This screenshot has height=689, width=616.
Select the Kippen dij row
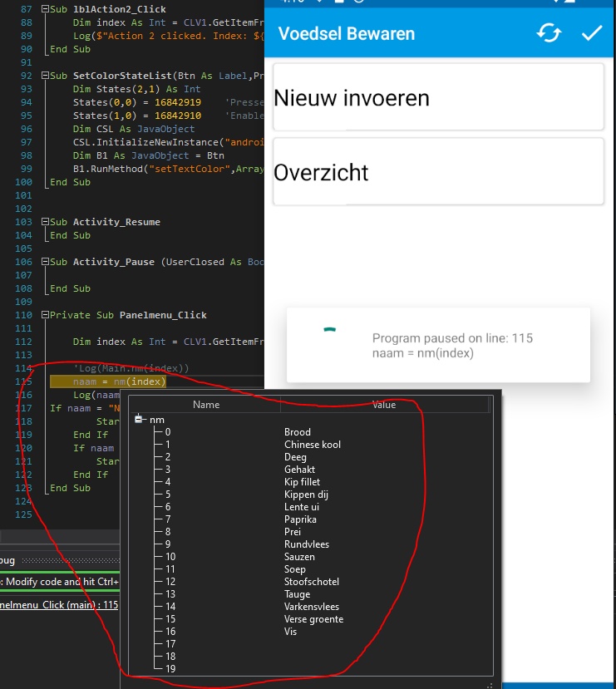pos(311,495)
